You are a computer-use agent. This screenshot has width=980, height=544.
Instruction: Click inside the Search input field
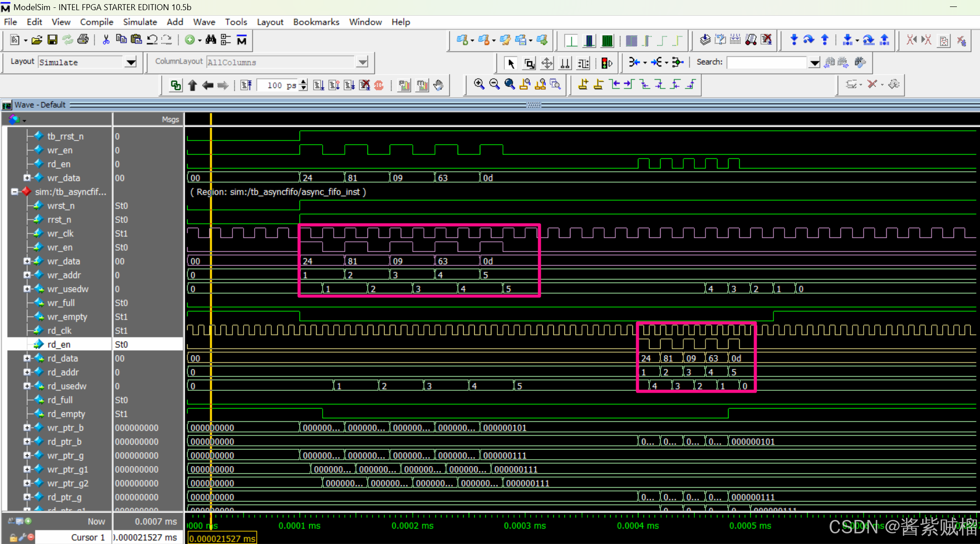pos(767,62)
